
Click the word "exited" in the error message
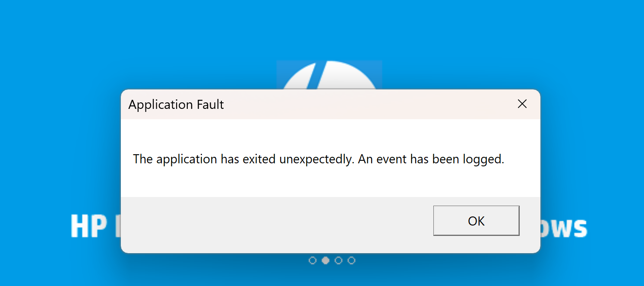coord(259,159)
